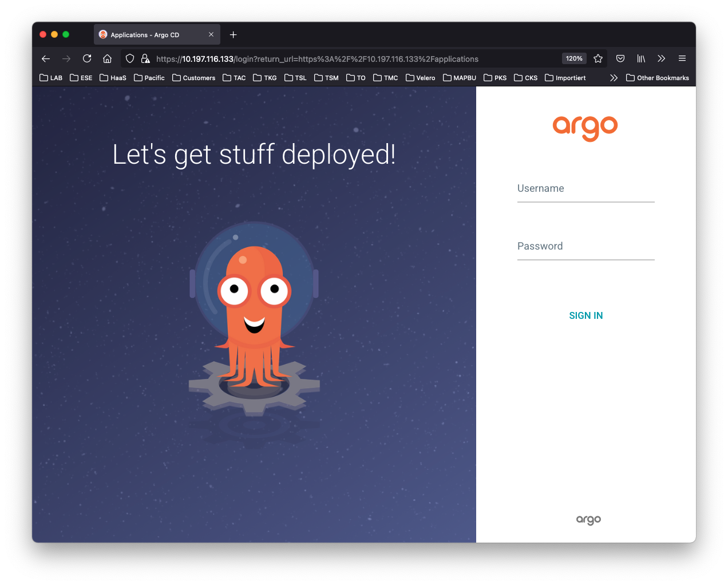Click the SIGN IN button

pos(585,315)
